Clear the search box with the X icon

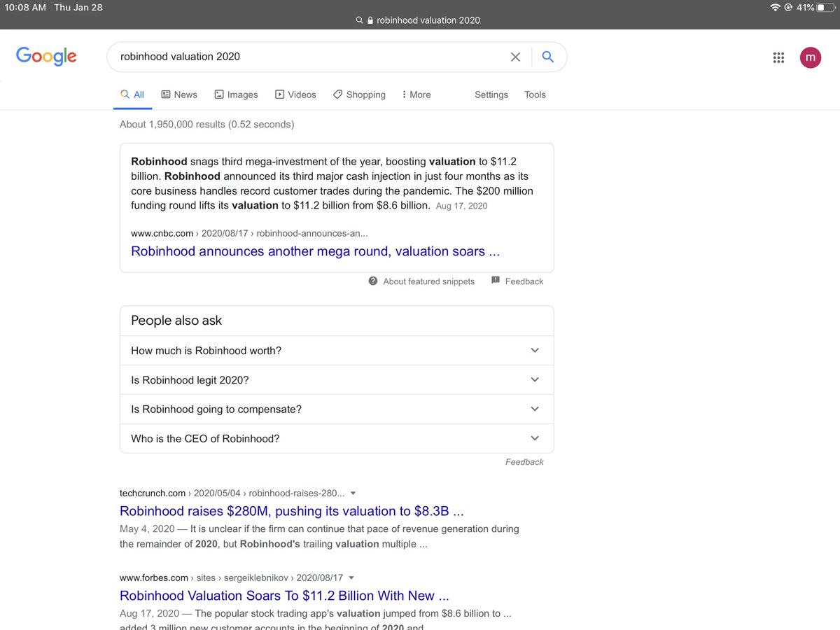(x=515, y=57)
